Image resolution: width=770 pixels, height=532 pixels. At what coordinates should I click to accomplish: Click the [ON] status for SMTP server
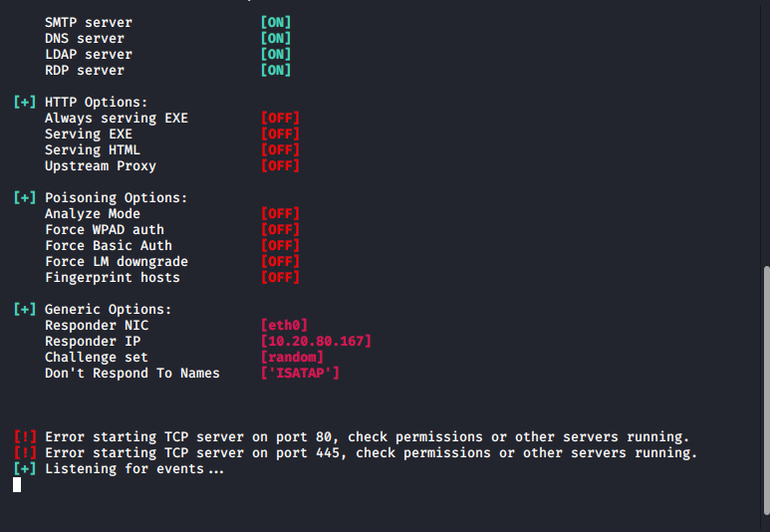[x=276, y=22]
